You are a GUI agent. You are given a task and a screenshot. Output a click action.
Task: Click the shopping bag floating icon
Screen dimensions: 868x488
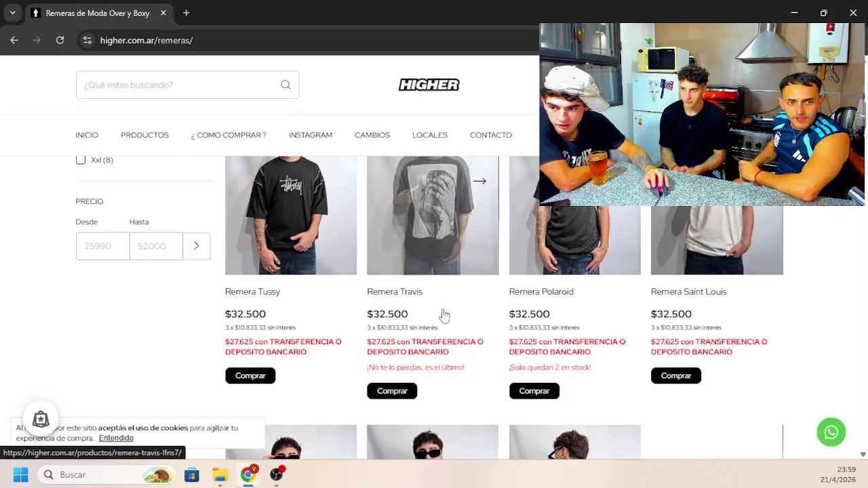pyautogui.click(x=41, y=420)
